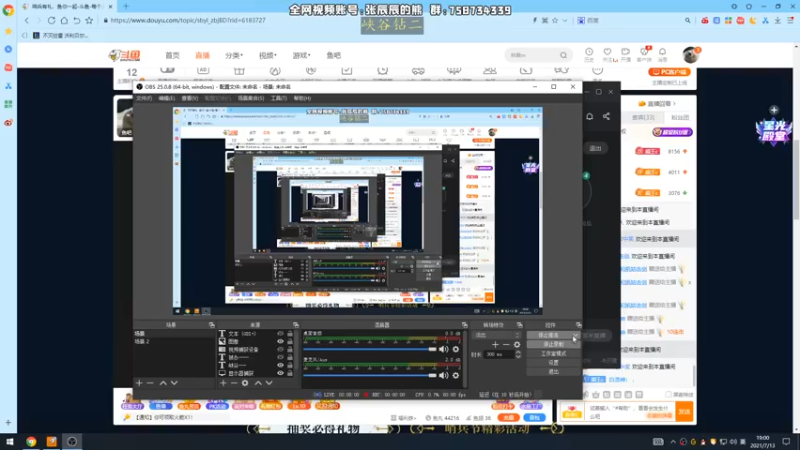Viewport: 800px width, 450px height.
Task: Go to Douyu 首页 link
Action: click(x=172, y=55)
